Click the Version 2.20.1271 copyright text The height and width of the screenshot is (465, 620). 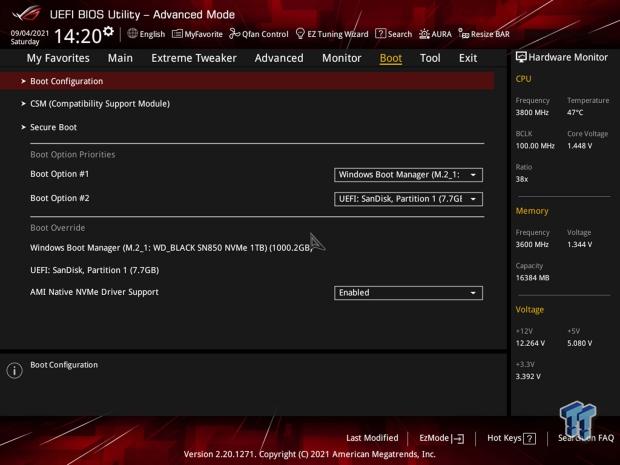pyautogui.click(x=310, y=454)
